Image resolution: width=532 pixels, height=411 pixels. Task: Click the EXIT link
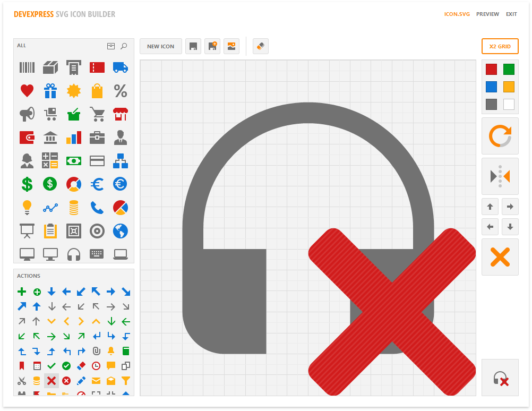pos(511,14)
